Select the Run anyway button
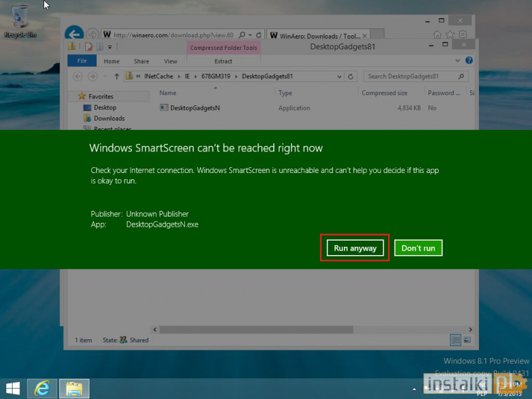 354,248
